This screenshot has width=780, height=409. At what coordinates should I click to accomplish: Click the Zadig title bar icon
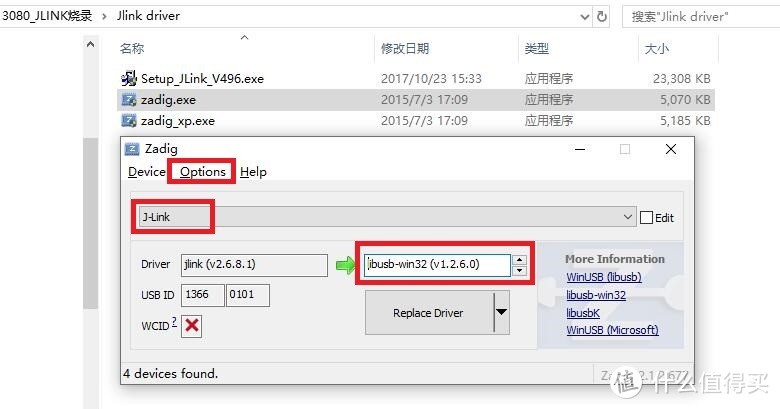pos(132,149)
